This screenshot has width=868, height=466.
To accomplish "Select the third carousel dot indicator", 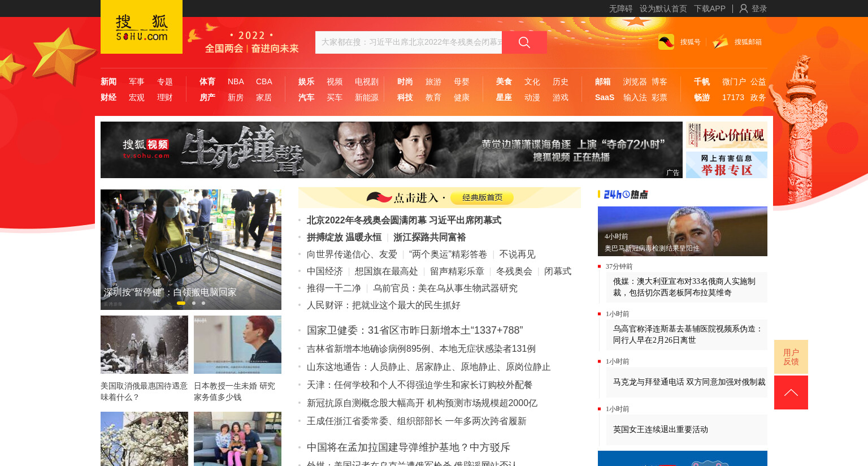I will click(203, 303).
